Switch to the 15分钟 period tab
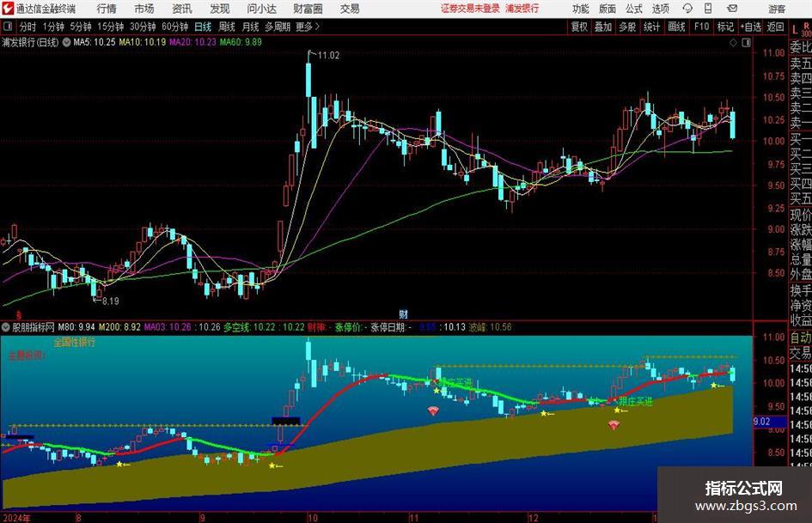 111,27
